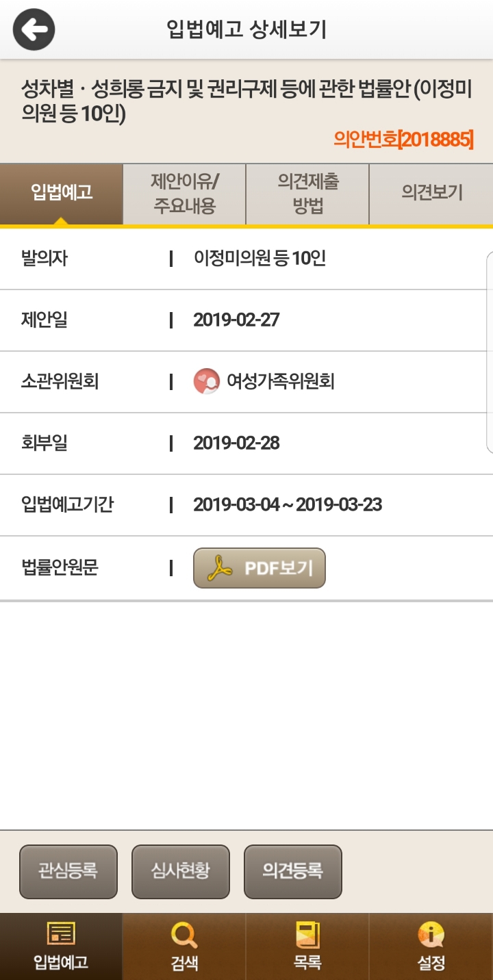
Task: Switch to the 제안이유/주요내용 tab
Action: tap(184, 193)
